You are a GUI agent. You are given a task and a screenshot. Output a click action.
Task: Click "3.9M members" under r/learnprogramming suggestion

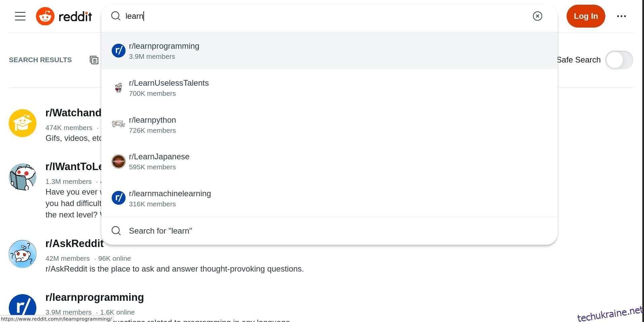click(152, 56)
